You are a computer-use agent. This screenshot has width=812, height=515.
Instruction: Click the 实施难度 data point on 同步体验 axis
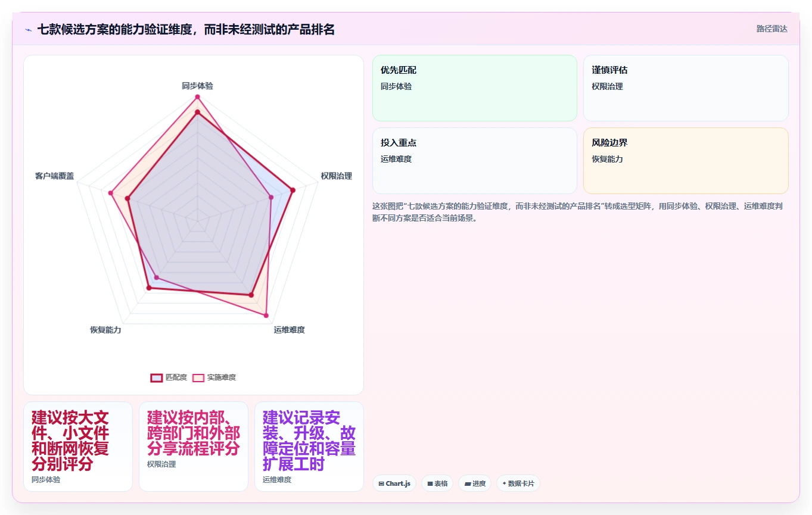(197, 97)
